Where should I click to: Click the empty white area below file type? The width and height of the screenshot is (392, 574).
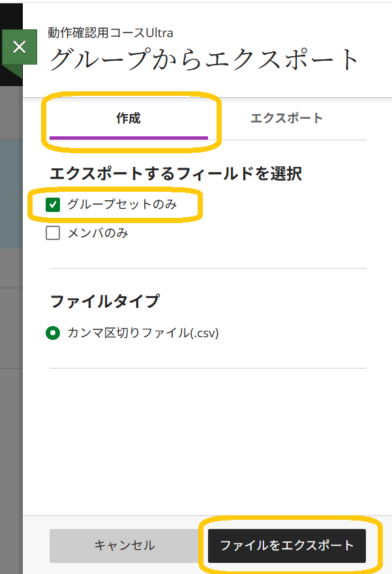coord(207,439)
